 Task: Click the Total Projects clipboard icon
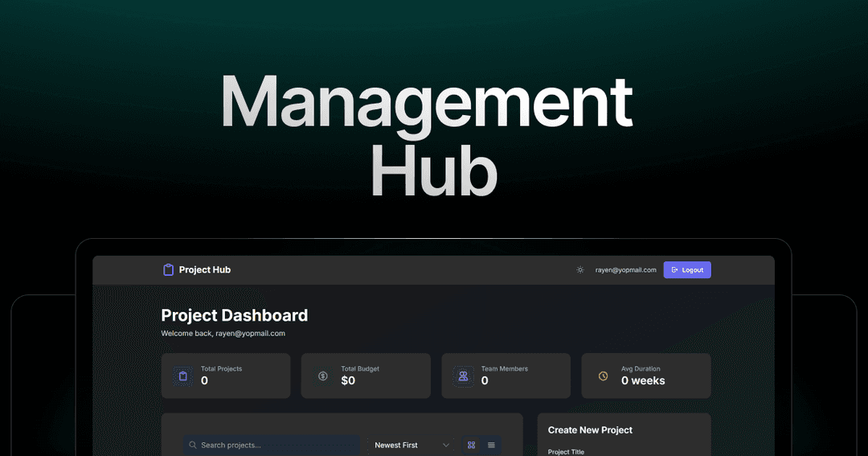183,376
